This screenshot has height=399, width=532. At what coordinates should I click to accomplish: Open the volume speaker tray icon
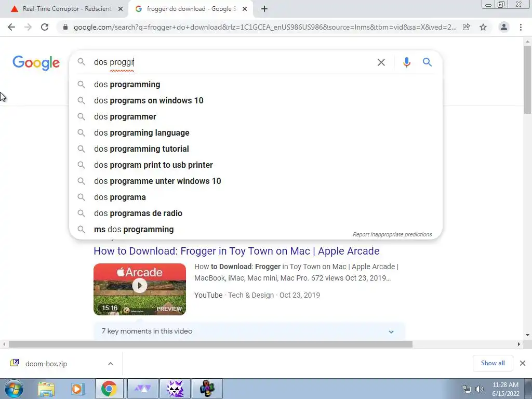[480, 389]
